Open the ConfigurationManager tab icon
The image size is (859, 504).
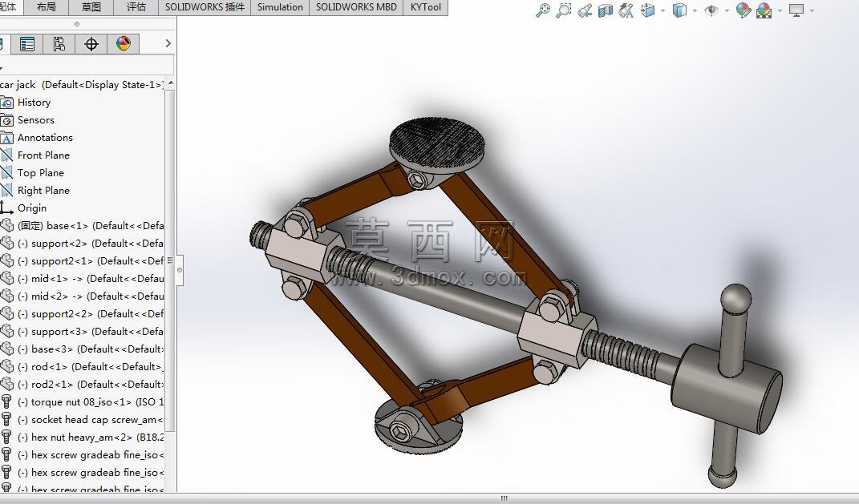pos(59,44)
